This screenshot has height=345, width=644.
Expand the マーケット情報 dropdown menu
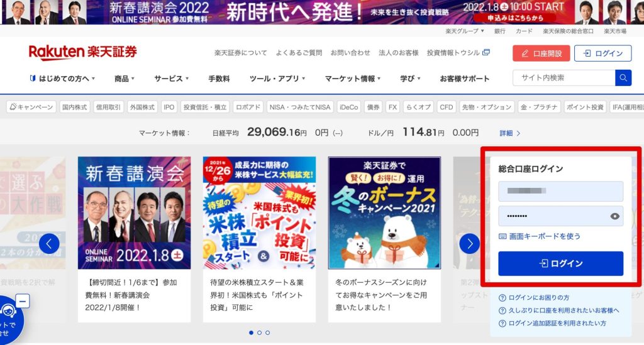(x=353, y=79)
